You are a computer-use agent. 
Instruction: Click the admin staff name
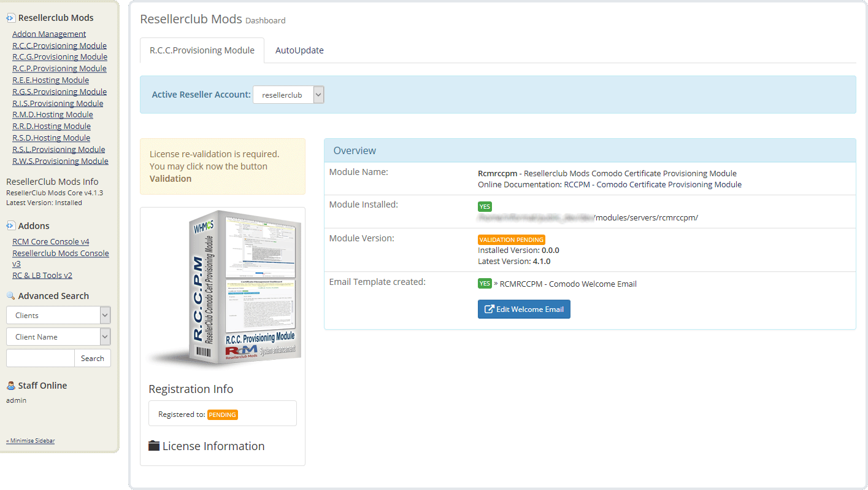click(17, 400)
